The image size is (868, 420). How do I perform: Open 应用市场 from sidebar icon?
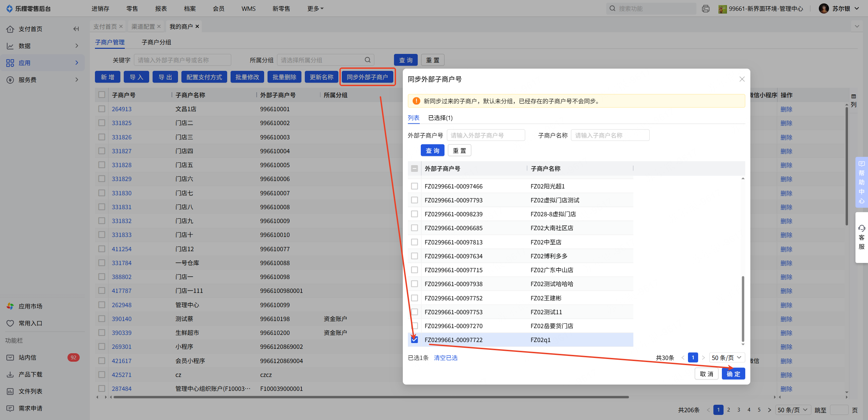coord(10,306)
